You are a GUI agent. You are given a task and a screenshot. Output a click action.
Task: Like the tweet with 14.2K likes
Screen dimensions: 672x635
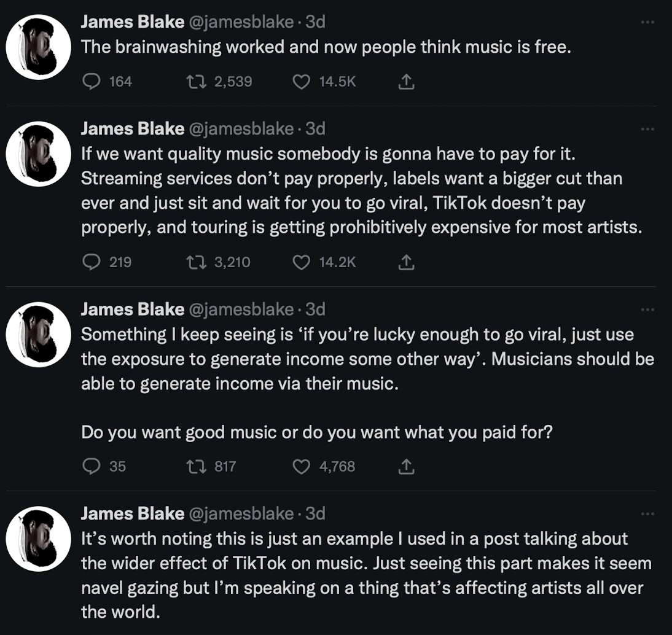point(301,262)
